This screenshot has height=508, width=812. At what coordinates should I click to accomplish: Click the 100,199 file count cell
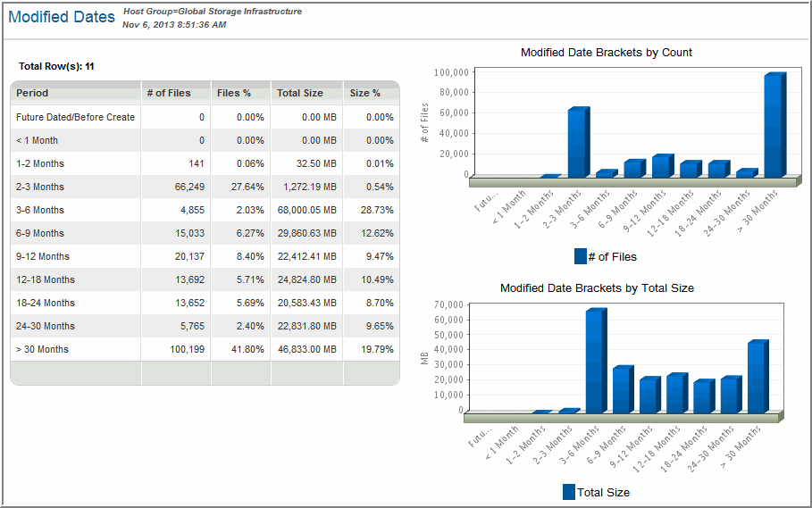pyautogui.click(x=187, y=349)
